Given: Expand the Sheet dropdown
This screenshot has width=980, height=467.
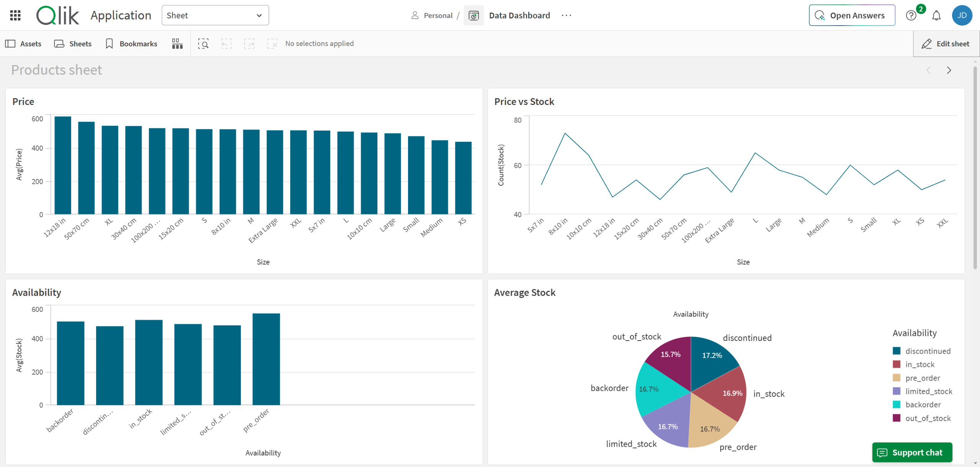Looking at the screenshot, I should [x=215, y=15].
